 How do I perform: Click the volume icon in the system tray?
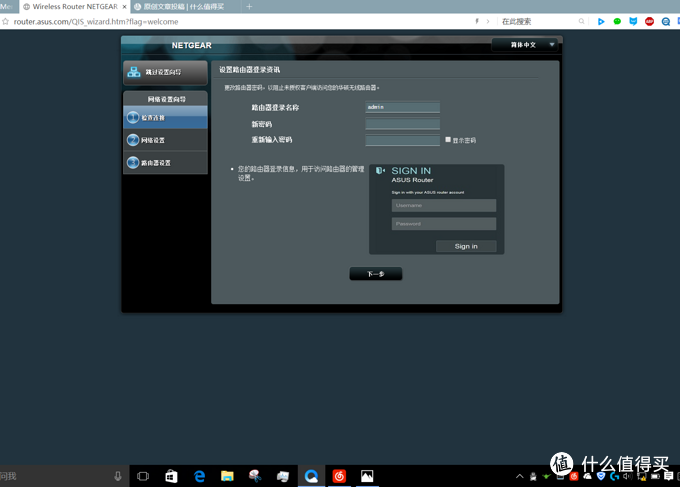pos(628,477)
